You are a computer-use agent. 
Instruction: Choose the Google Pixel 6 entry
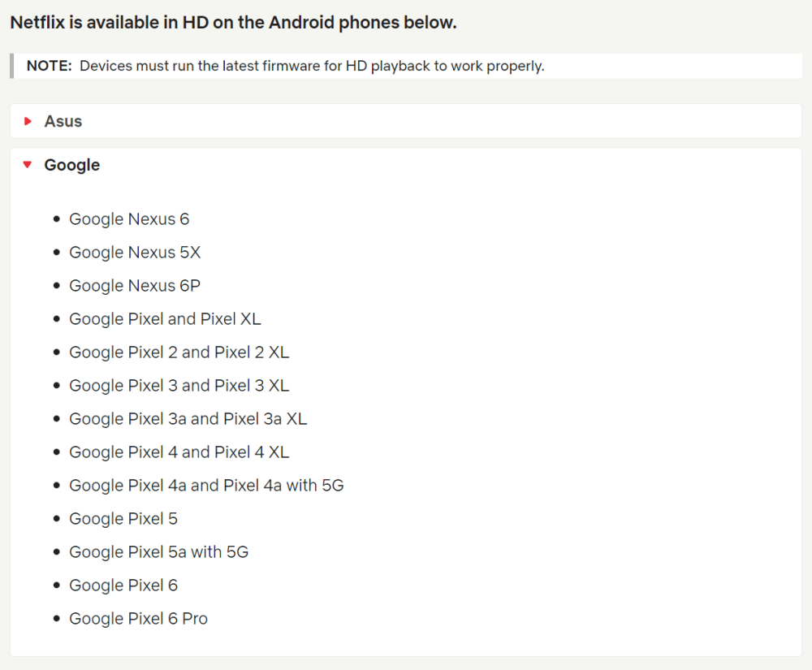123,586
